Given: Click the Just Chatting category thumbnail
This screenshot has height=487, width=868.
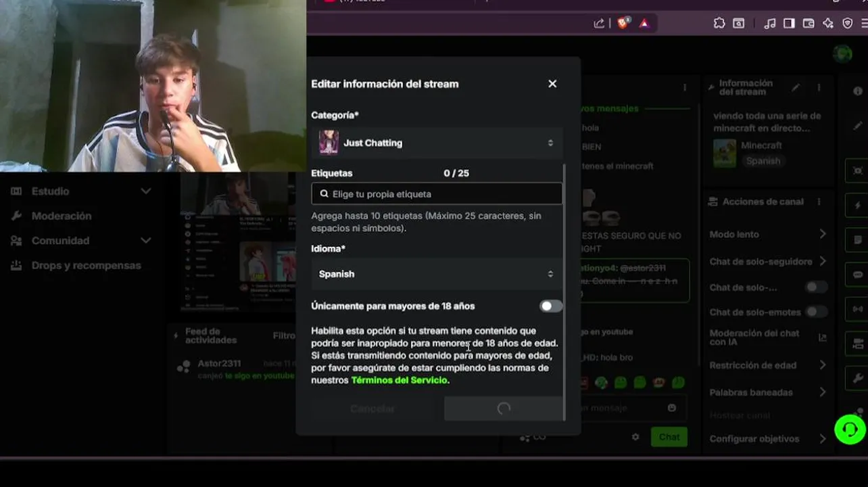Looking at the screenshot, I should 329,143.
